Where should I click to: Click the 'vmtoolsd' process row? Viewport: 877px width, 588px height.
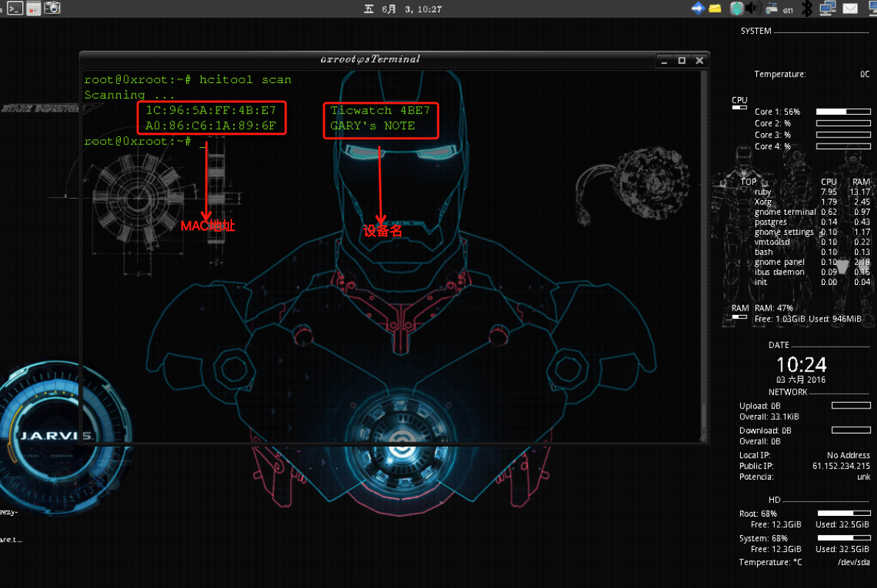pyautogui.click(x=811, y=242)
